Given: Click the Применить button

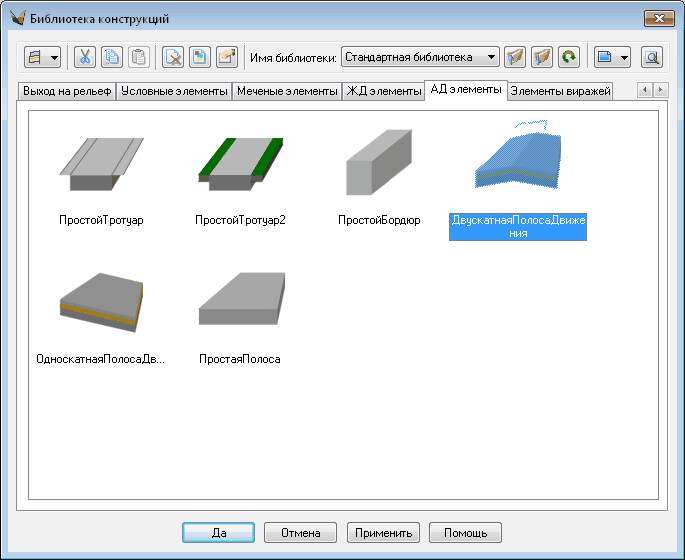Looking at the screenshot, I should (384, 533).
